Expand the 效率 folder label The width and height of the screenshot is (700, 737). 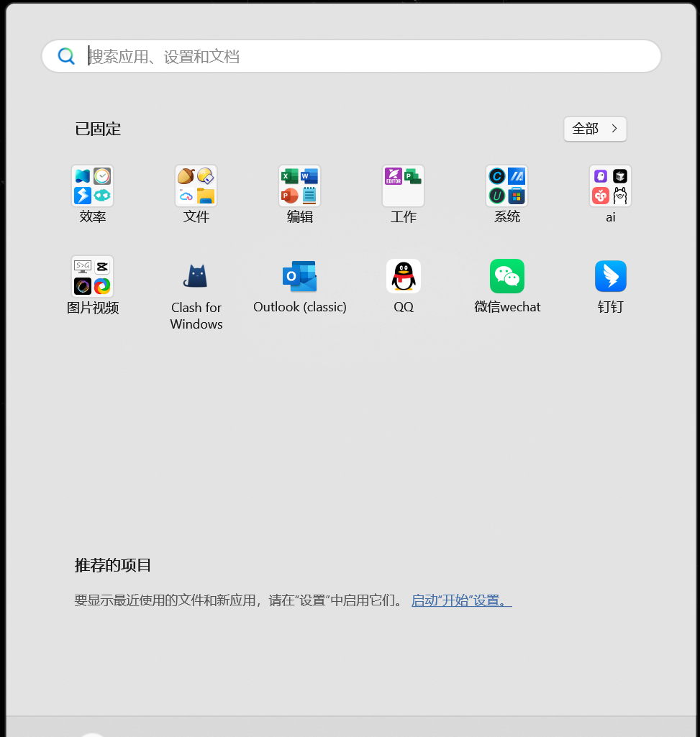coord(92,217)
